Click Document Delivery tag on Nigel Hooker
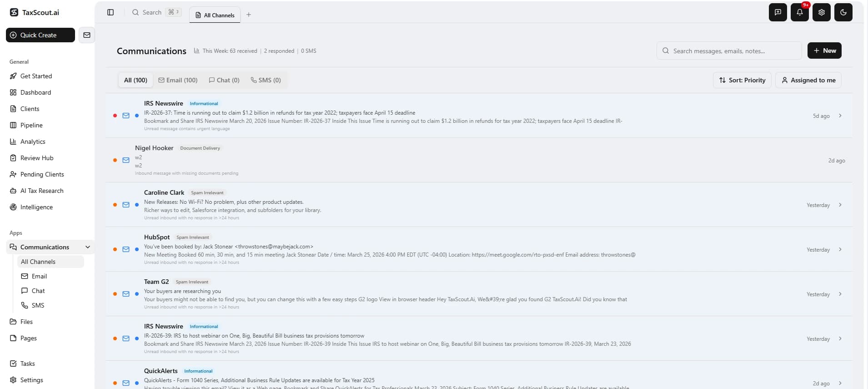Viewport: 868px width, 389px height. point(200,148)
